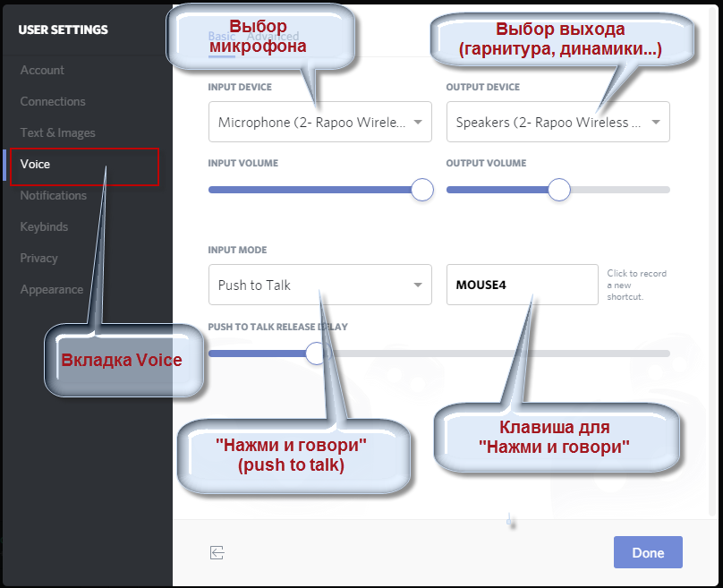Select the Voice settings section

click(x=35, y=164)
